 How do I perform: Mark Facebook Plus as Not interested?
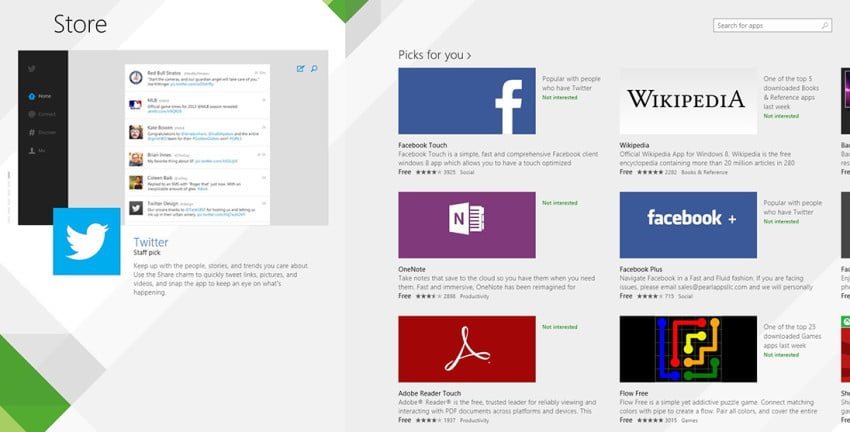781,222
